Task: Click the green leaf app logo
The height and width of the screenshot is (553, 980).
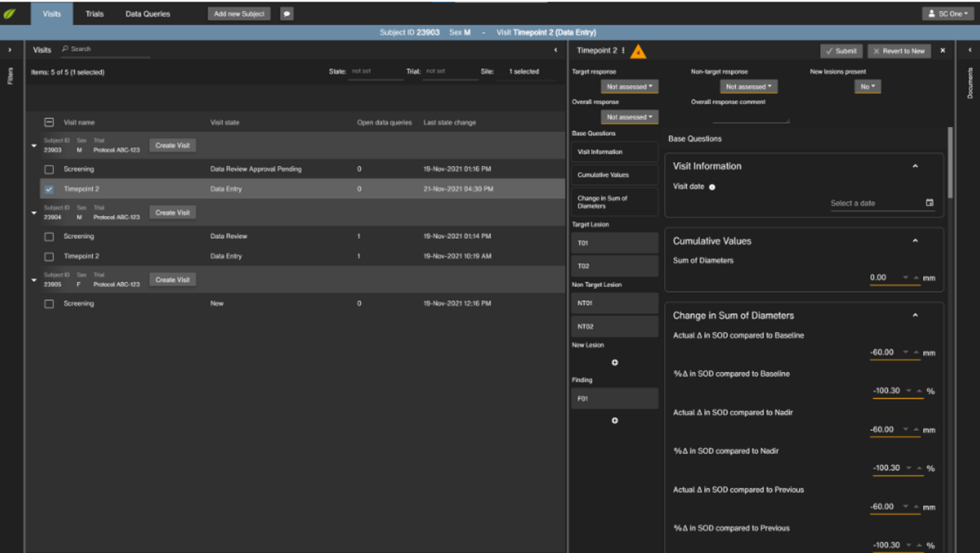Action: (9, 13)
